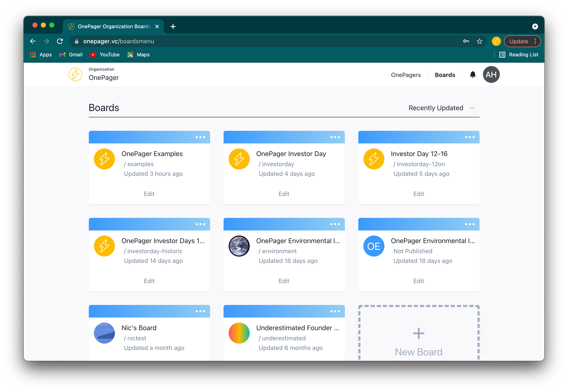This screenshot has width=568, height=392.
Task: Click Edit on the investorday-historic board
Action: coord(149,281)
